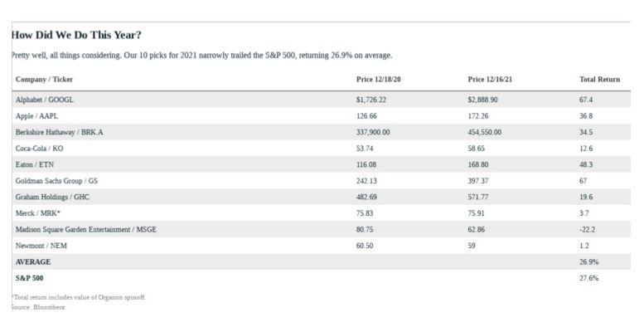
Task: Click the S&P 500 row label
Action: [30, 278]
